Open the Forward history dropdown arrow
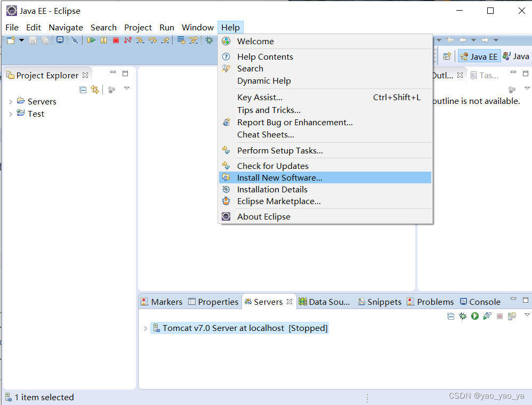This screenshot has width=532, height=405. pyautogui.click(x=496, y=40)
